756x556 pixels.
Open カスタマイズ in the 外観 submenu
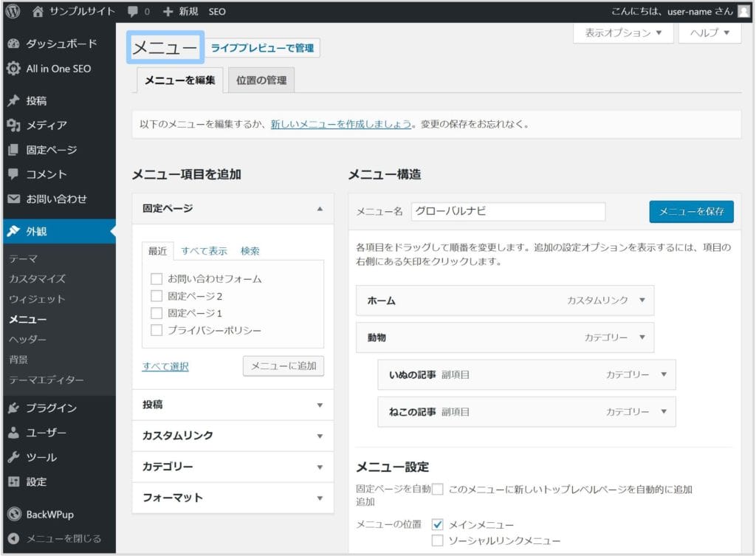tap(37, 278)
